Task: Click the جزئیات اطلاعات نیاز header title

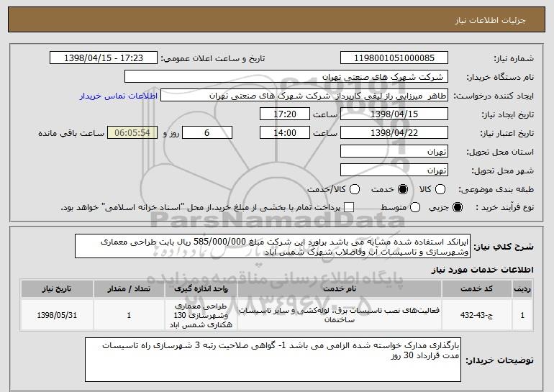Action: (490, 20)
